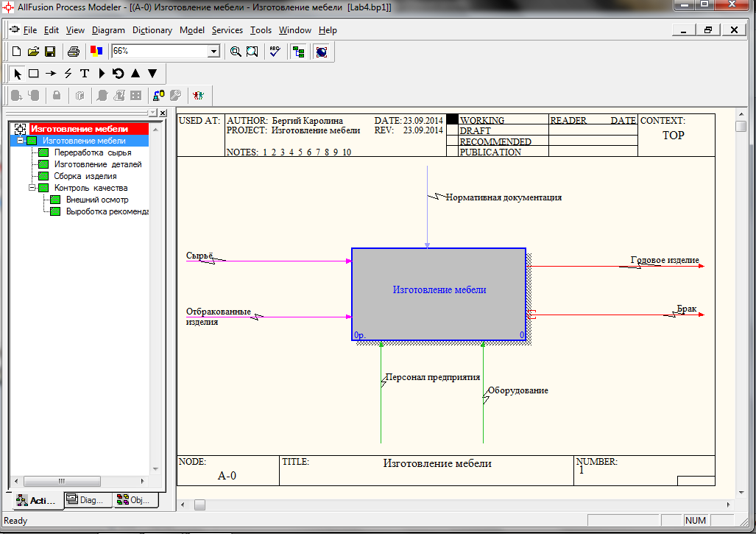756x534 pixels.
Task: Click the Нормативная документация arrow label
Action: click(504, 197)
